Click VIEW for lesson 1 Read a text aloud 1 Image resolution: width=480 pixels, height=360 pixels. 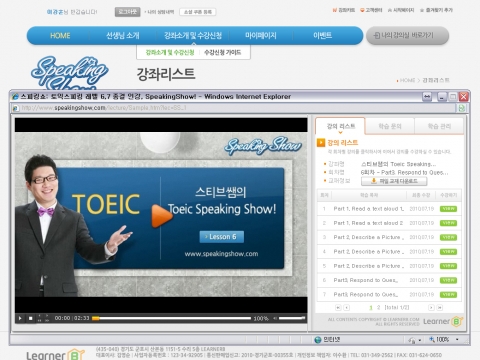tap(448, 209)
